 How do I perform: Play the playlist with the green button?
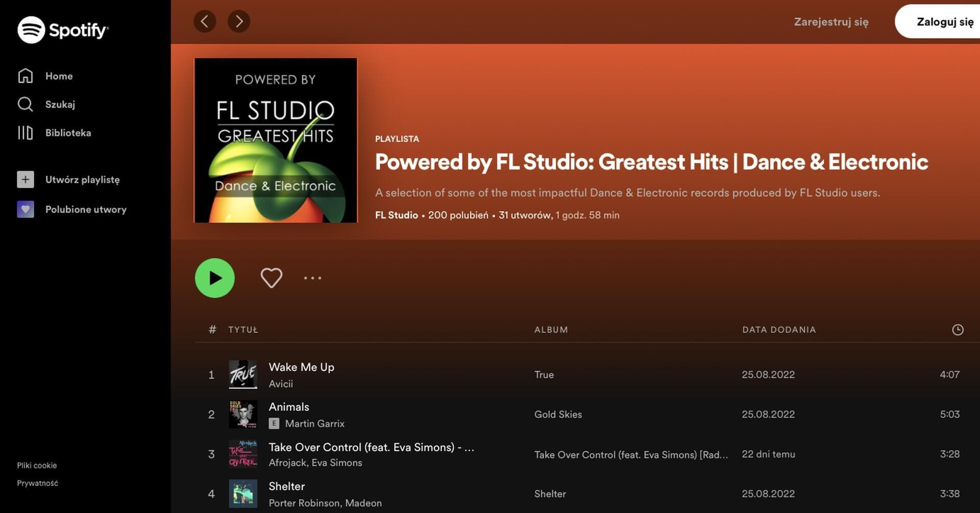click(x=215, y=278)
